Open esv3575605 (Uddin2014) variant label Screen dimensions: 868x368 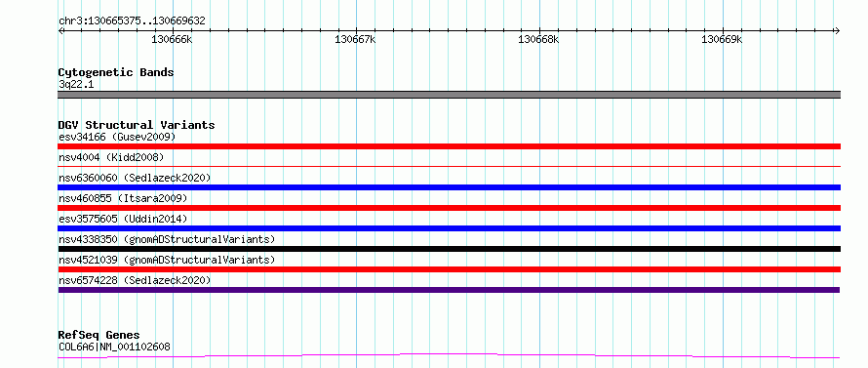123,219
